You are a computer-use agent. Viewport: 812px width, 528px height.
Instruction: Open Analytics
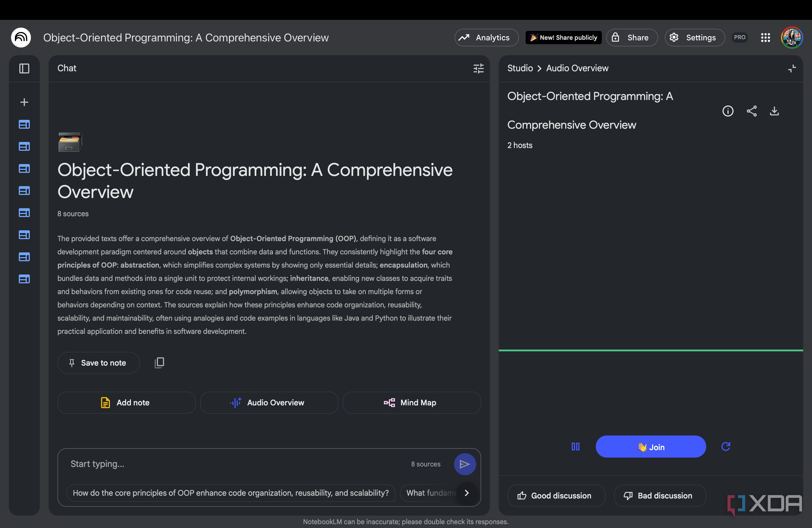(x=487, y=38)
